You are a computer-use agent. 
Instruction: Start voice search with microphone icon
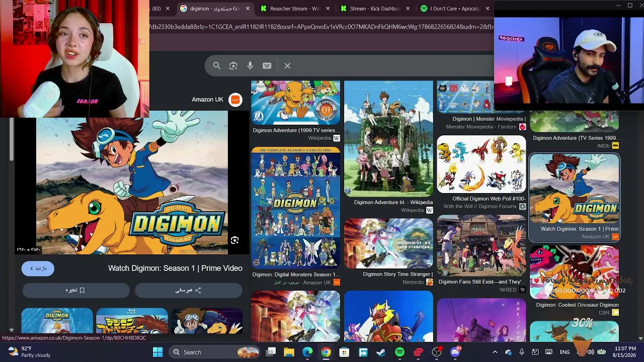pyautogui.click(x=250, y=65)
